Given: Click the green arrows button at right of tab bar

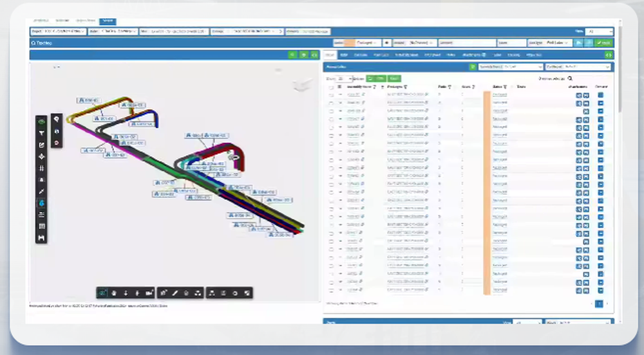Looking at the screenshot, I should point(609,55).
